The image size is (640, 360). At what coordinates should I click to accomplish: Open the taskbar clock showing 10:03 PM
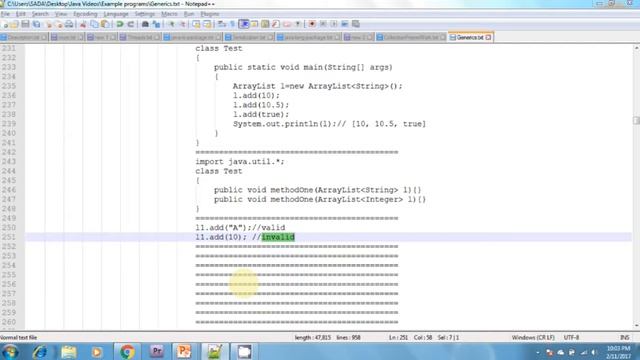[618, 352]
